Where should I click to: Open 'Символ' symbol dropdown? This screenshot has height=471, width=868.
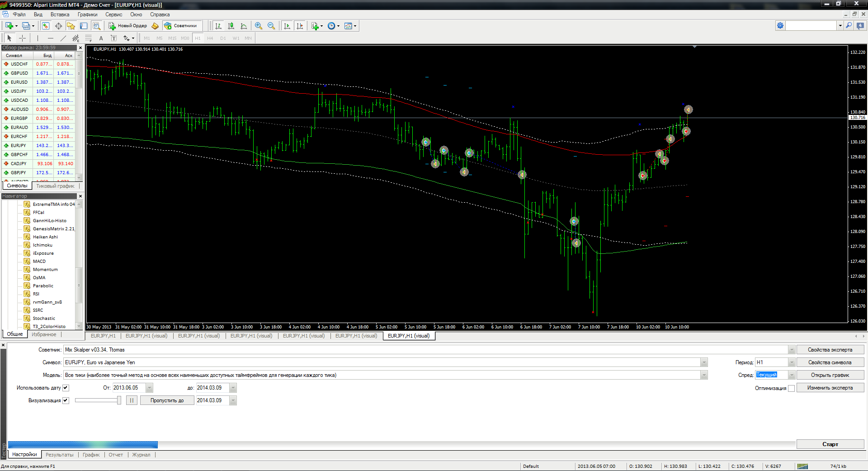[x=704, y=362]
